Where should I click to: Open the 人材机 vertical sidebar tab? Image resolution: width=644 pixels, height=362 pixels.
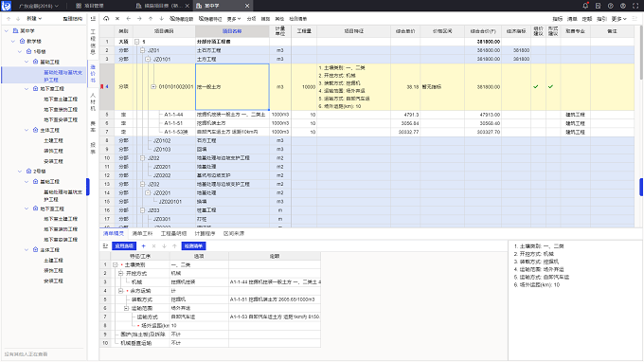(x=93, y=101)
